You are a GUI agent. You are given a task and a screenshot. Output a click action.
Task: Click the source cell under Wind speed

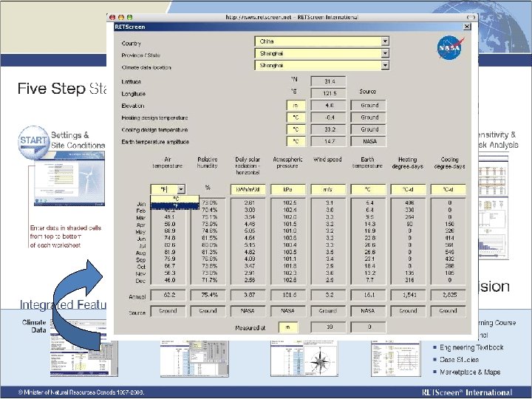[328, 311]
